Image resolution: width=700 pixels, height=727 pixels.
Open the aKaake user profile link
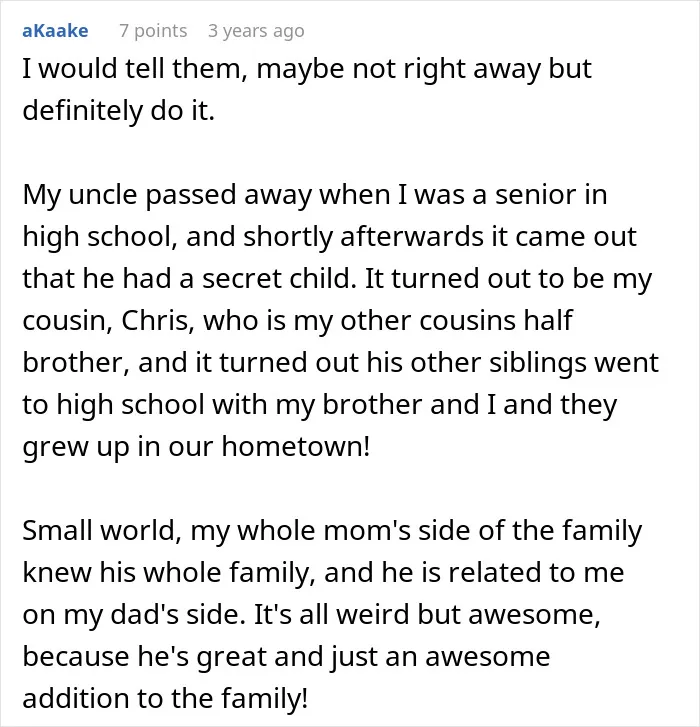pos(55,31)
